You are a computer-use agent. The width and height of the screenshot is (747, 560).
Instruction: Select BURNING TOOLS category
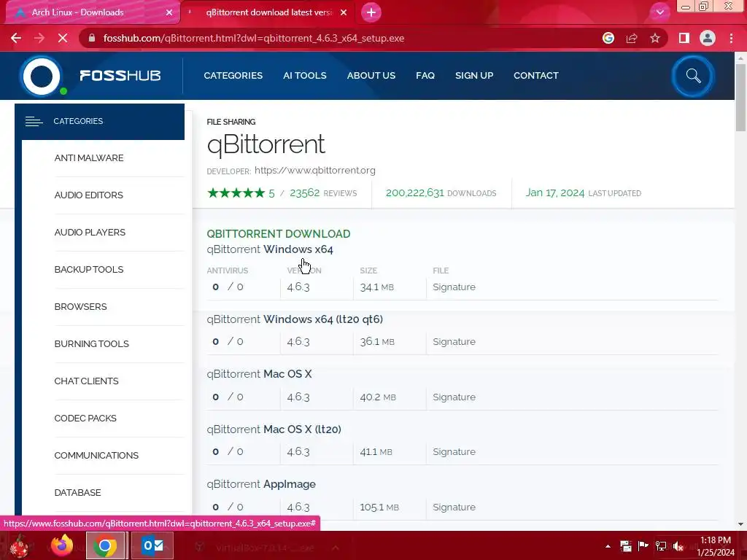point(91,344)
